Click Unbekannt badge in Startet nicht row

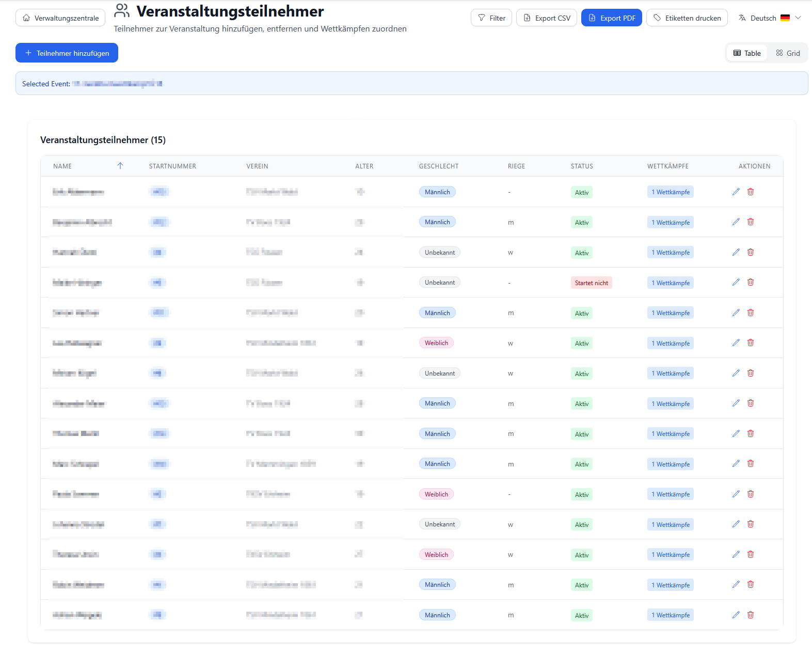440,282
